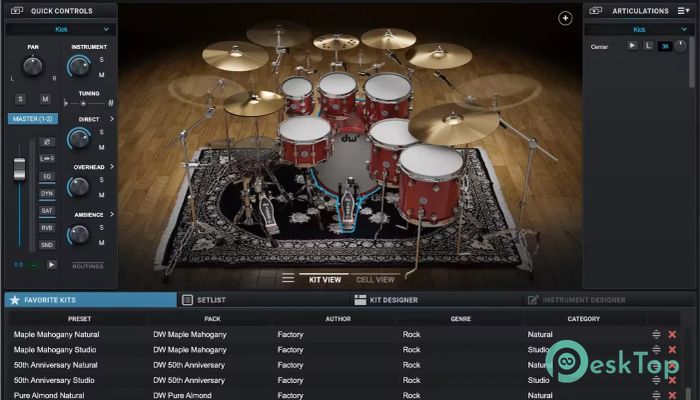Click reorder handle for Pure Almond Natural
700x400 pixels.
click(656, 395)
